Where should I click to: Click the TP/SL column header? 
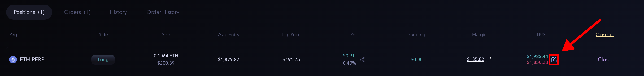pyautogui.click(x=542, y=34)
